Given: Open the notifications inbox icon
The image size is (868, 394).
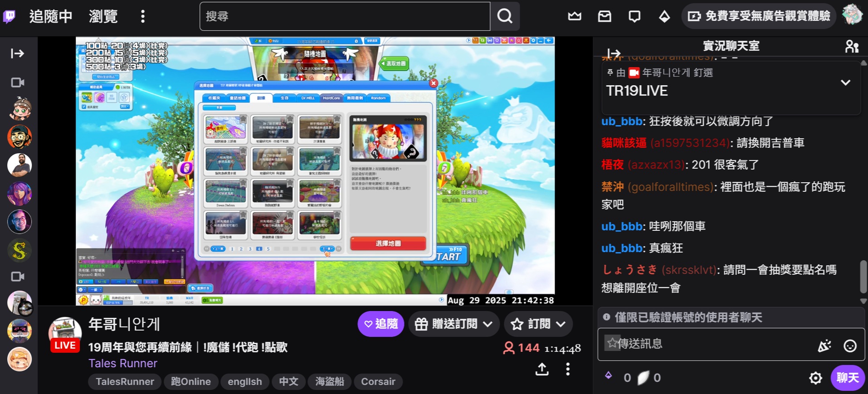Looking at the screenshot, I should click(605, 16).
